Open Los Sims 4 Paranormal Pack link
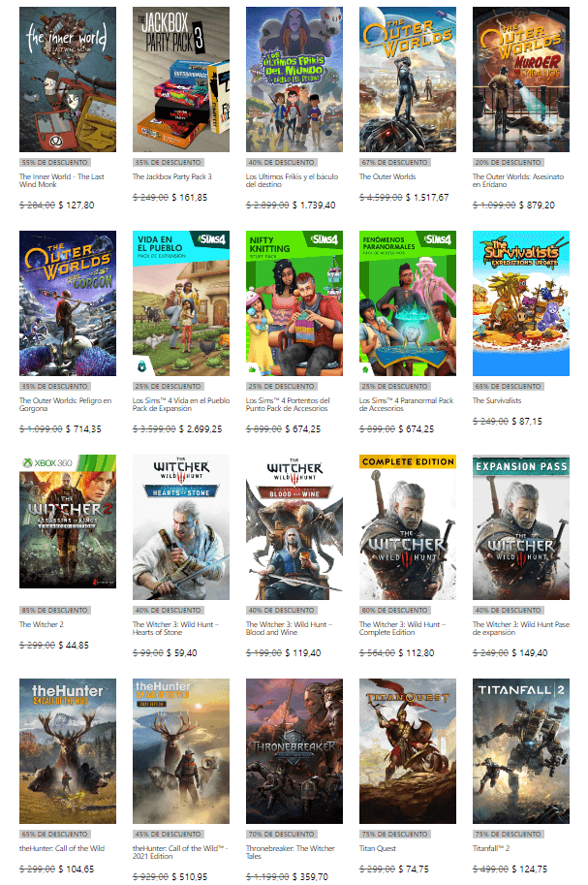The width and height of the screenshot is (588, 885). coord(406,404)
